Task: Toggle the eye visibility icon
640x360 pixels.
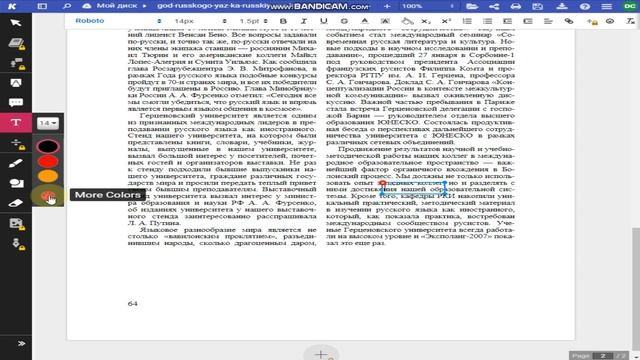Action: (610, 21)
